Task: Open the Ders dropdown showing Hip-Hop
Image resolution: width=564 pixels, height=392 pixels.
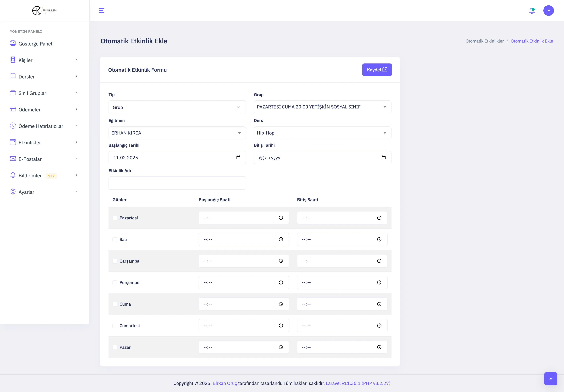Action: pyautogui.click(x=322, y=133)
